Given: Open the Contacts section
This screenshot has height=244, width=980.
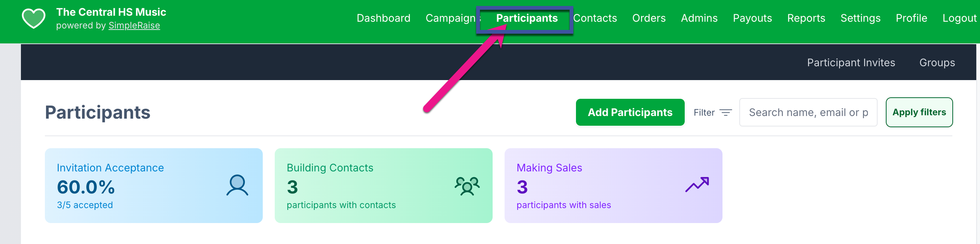Looking at the screenshot, I should (595, 18).
